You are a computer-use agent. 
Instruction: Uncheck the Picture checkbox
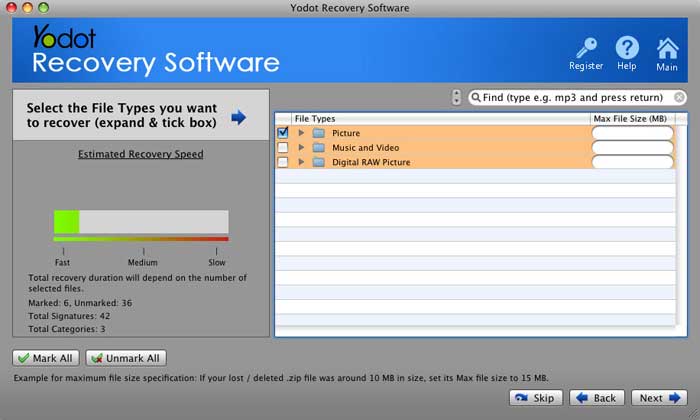pyautogui.click(x=283, y=133)
